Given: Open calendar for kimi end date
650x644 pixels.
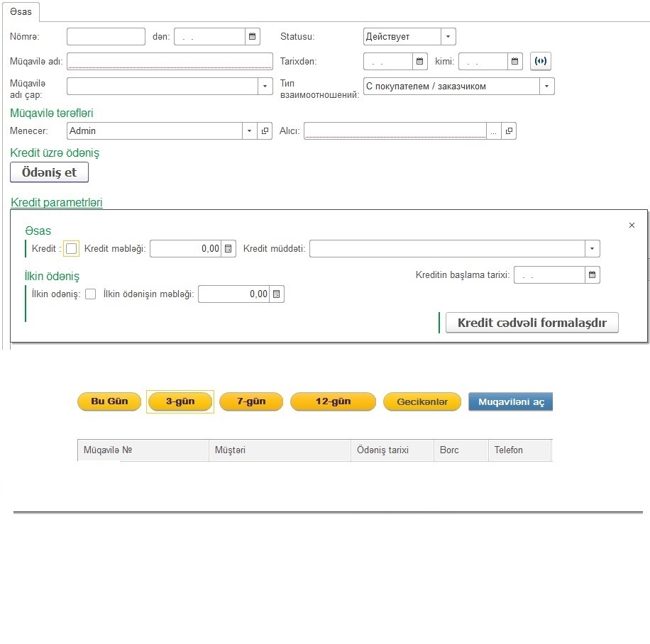Looking at the screenshot, I should [515, 62].
